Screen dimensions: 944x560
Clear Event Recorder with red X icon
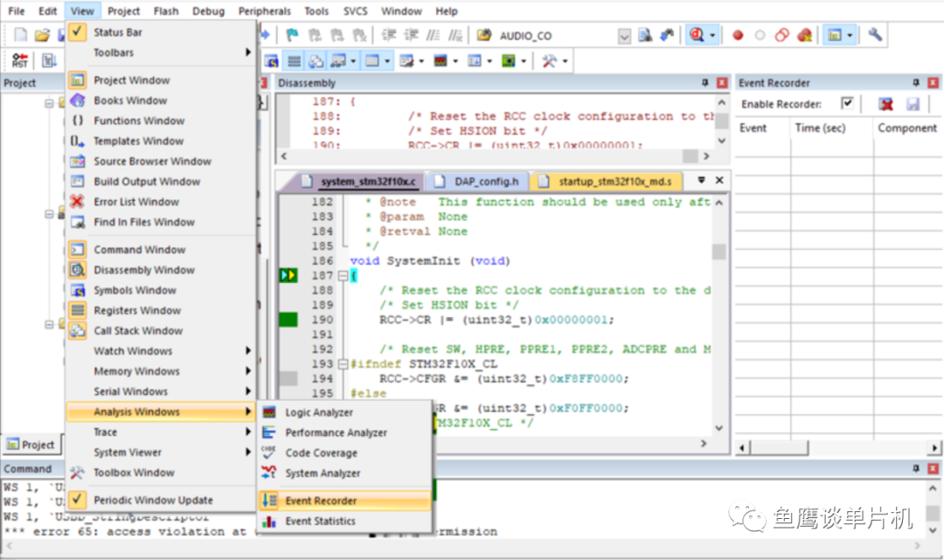(885, 104)
